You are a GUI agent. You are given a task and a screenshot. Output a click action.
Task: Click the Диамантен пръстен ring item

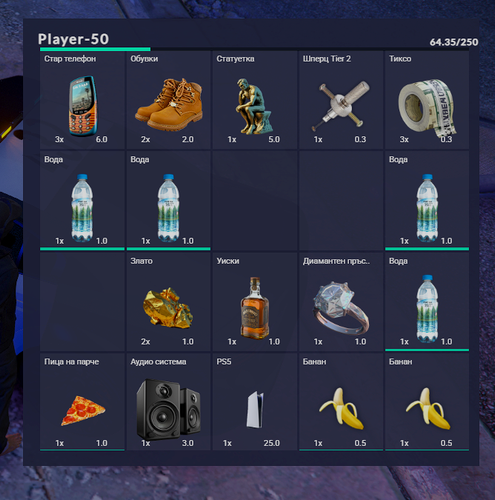click(x=341, y=302)
